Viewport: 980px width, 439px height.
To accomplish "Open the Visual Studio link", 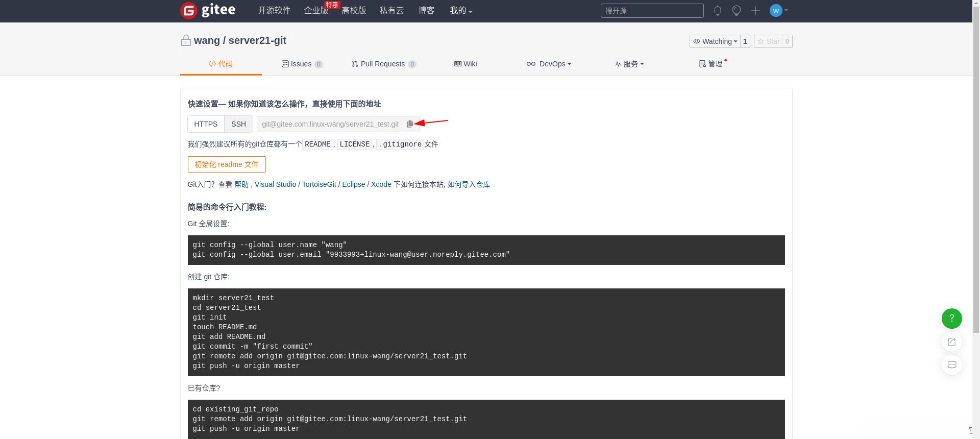I will coord(276,184).
